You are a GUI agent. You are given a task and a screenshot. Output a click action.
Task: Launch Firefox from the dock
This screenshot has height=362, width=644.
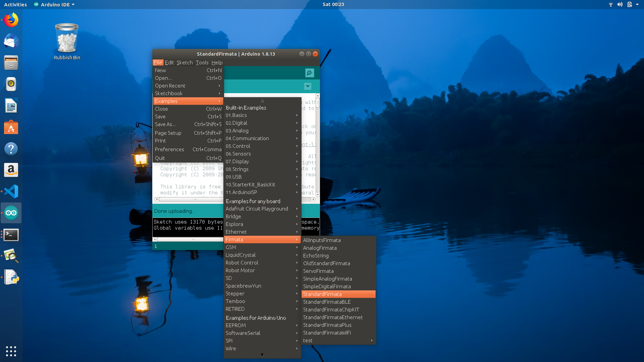(11, 20)
